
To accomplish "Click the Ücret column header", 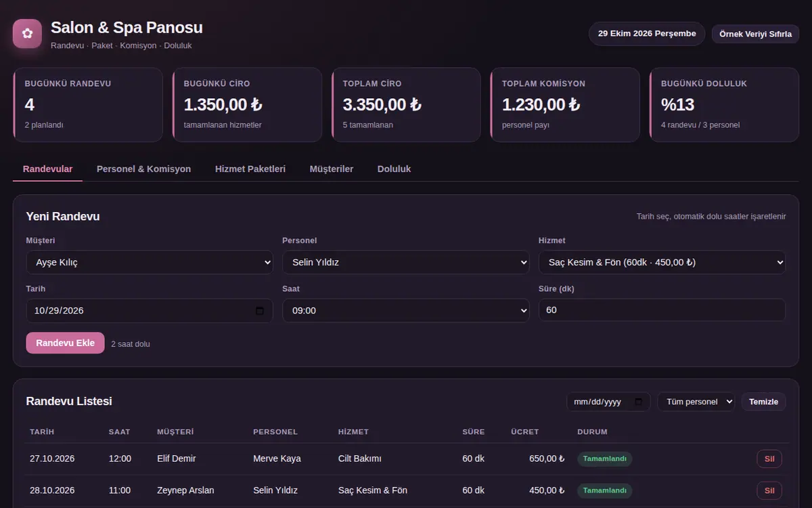I will (525, 431).
